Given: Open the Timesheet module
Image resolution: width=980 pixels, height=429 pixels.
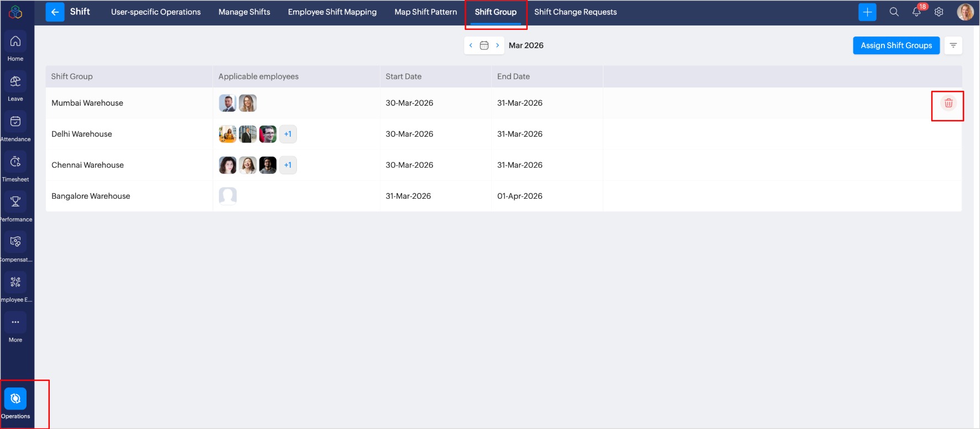Looking at the screenshot, I should tap(15, 162).
